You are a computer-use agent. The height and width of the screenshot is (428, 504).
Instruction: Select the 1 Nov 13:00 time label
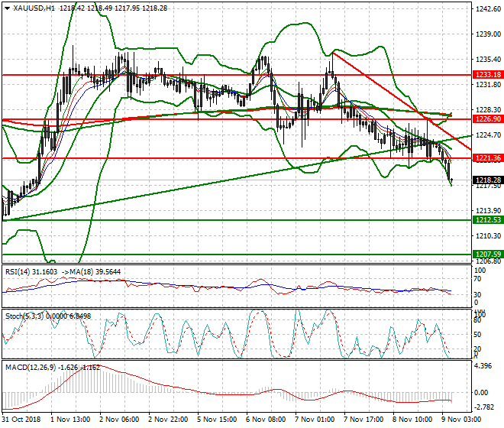[69, 420]
